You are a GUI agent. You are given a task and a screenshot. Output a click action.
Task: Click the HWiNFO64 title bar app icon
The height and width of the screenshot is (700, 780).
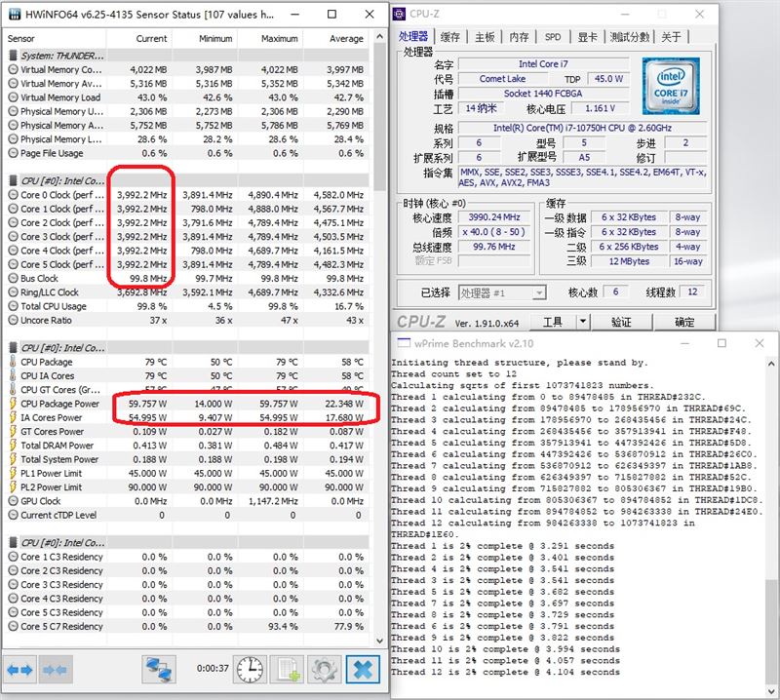click(x=15, y=15)
